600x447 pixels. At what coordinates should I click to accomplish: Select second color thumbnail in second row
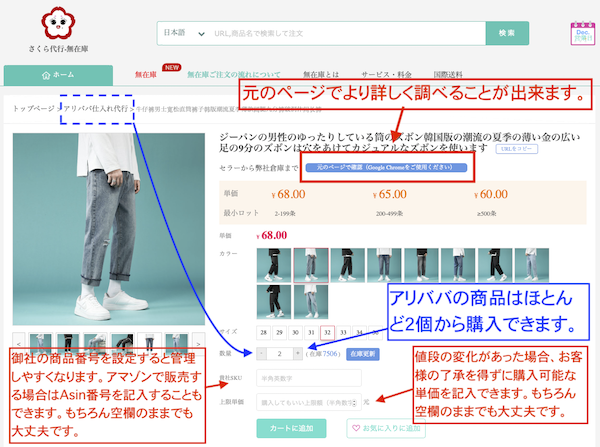[x=311, y=302]
